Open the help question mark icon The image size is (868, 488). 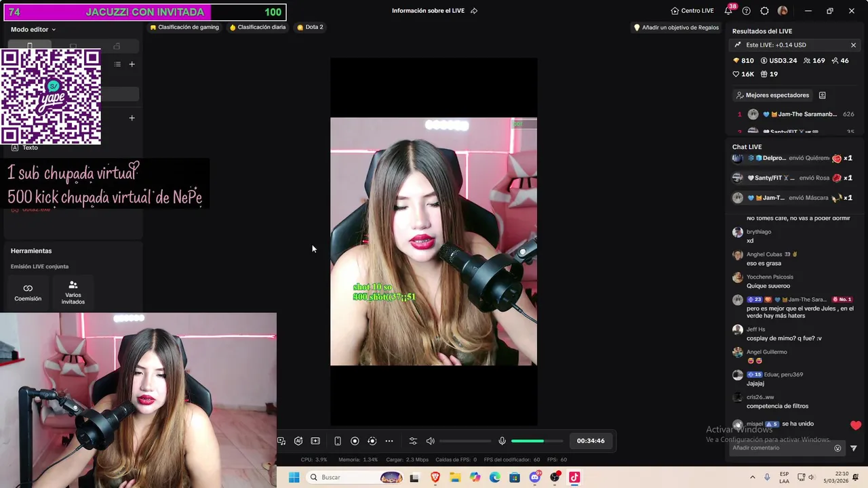coord(747,11)
